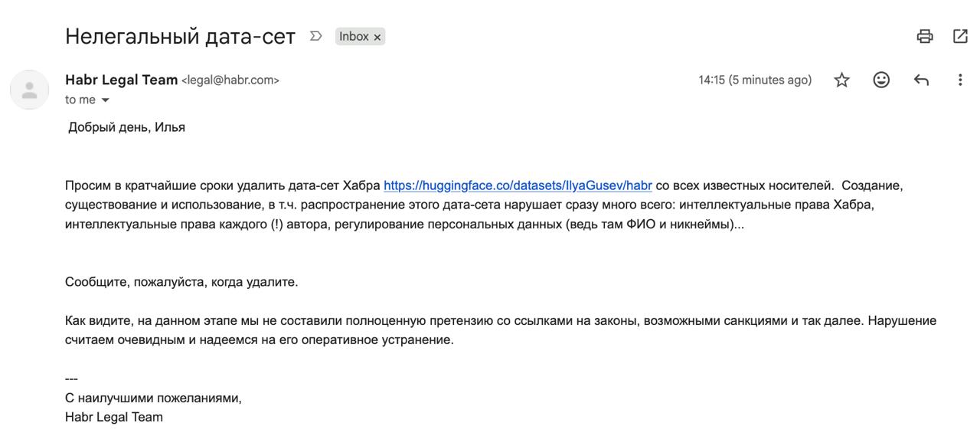Image resolution: width=980 pixels, height=446 pixels.
Task: Star this message from Habr Legal Team
Action: coord(841,80)
